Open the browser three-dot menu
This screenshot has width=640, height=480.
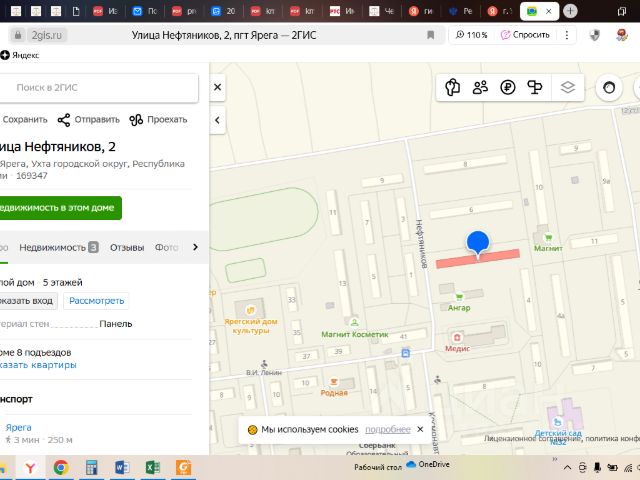click(567, 35)
